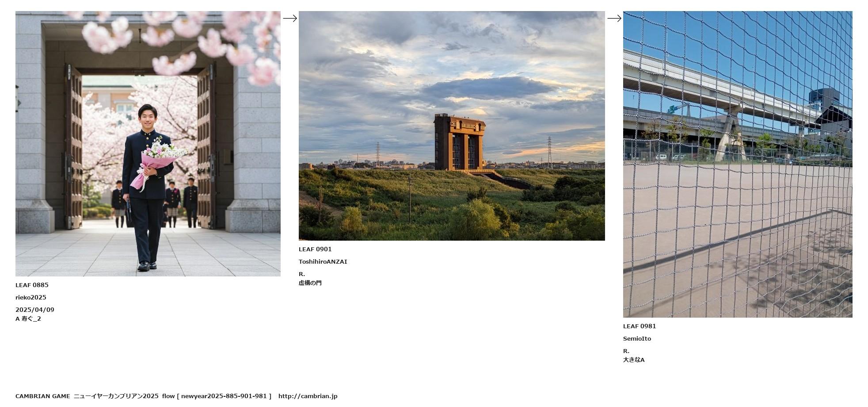Click the arrow before the net photo

tap(614, 18)
